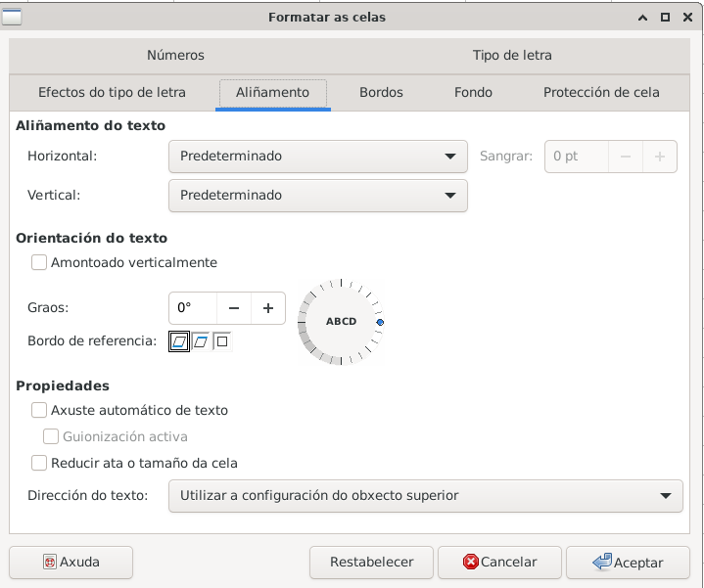Click the Axuda help button

tap(70, 563)
